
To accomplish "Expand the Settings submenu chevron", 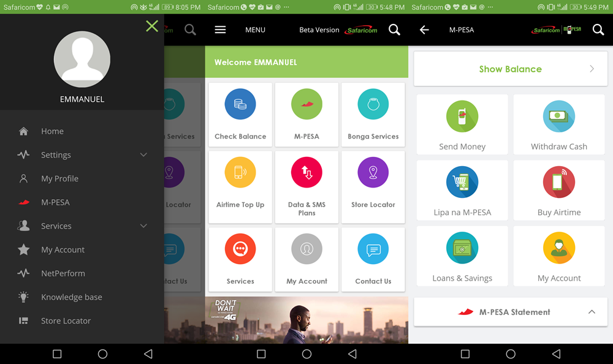I will click(x=143, y=155).
